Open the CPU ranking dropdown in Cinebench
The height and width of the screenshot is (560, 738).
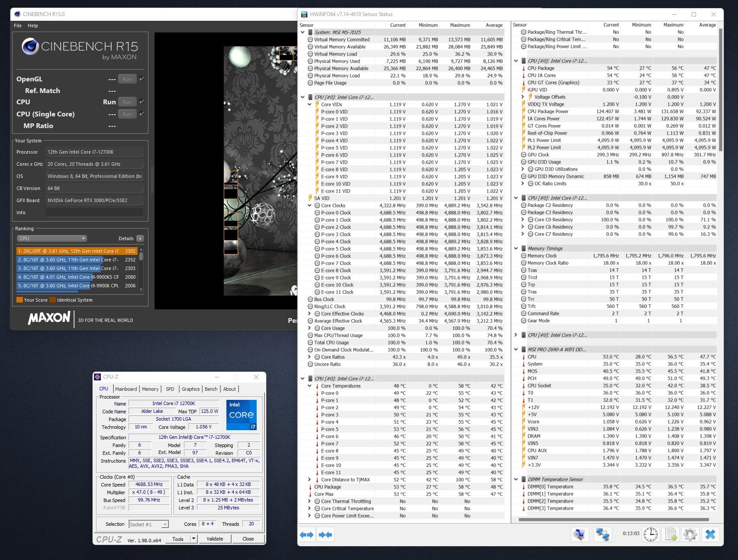coord(52,238)
